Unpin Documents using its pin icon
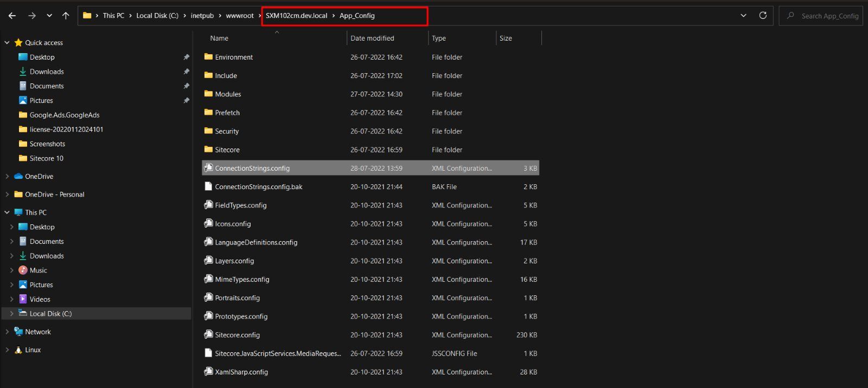This screenshot has width=868, height=388. pyautogui.click(x=186, y=86)
